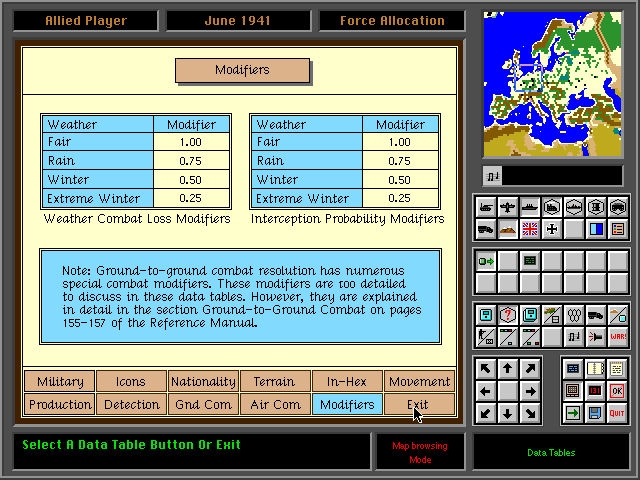Open the colored legend list icon

point(618,229)
